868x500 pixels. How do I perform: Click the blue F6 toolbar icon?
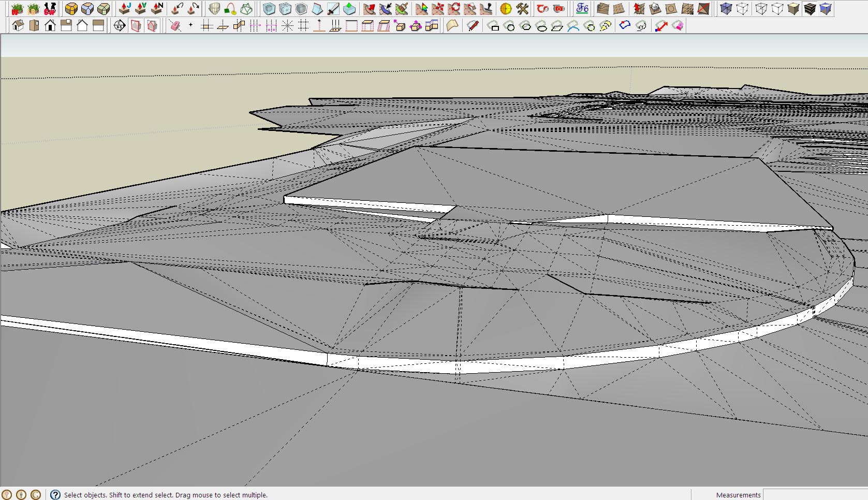pyautogui.click(x=582, y=9)
